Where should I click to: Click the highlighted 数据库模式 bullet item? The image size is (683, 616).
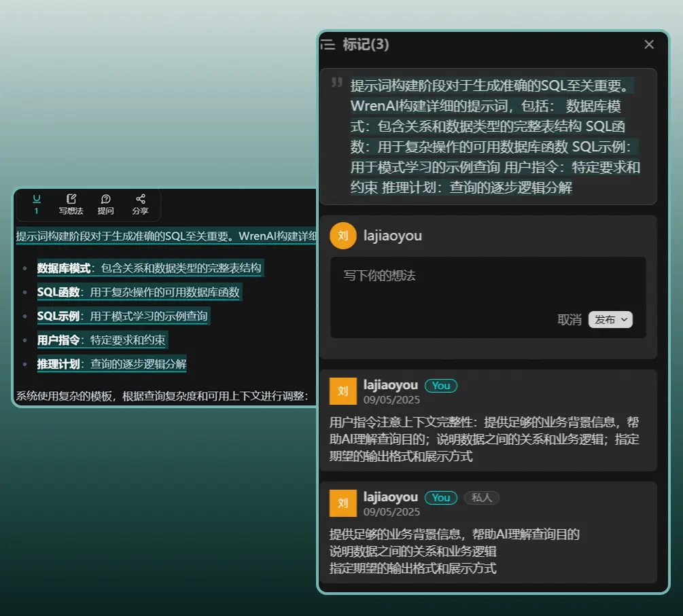click(x=150, y=268)
